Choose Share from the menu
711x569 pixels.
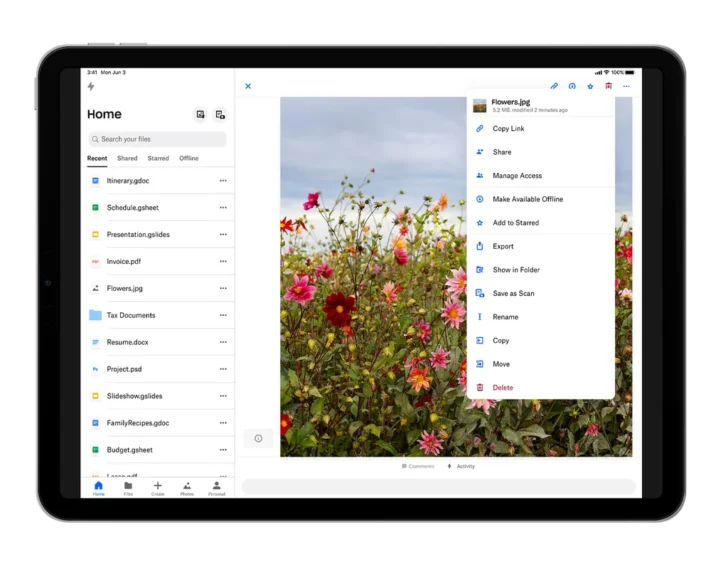tap(541, 152)
